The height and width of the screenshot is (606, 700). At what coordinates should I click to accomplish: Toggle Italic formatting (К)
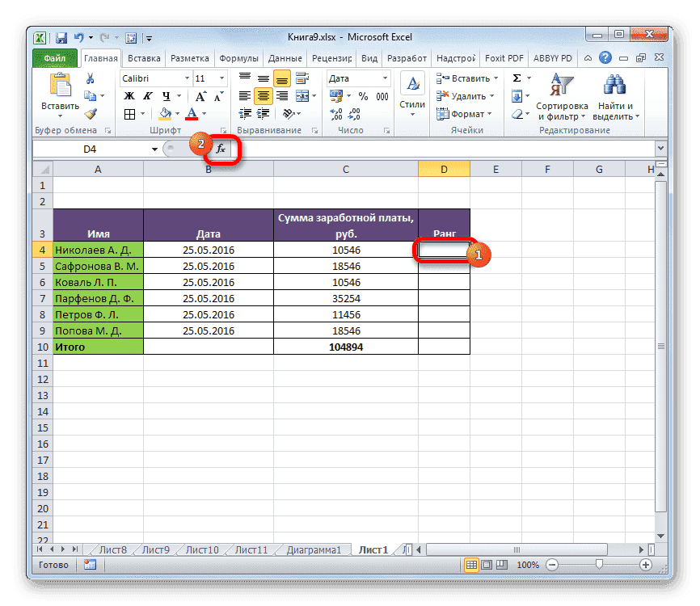(145, 96)
